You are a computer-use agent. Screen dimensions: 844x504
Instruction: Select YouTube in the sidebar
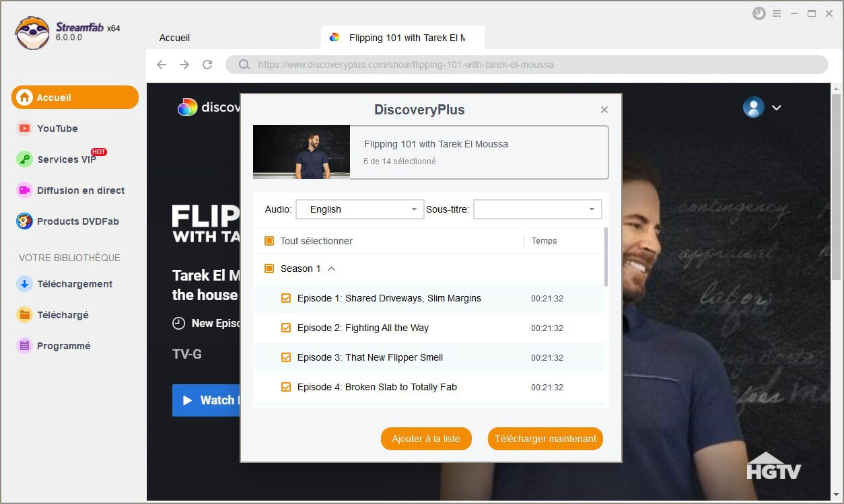pyautogui.click(x=57, y=129)
